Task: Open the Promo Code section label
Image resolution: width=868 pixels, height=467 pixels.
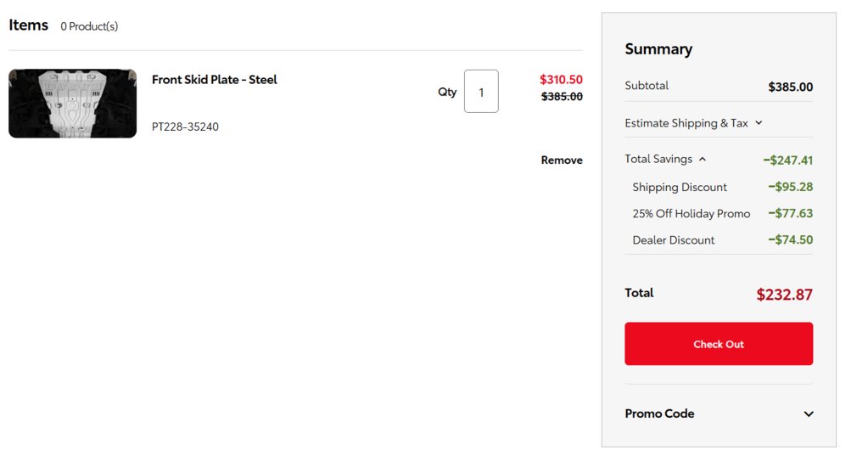Action: (659, 414)
